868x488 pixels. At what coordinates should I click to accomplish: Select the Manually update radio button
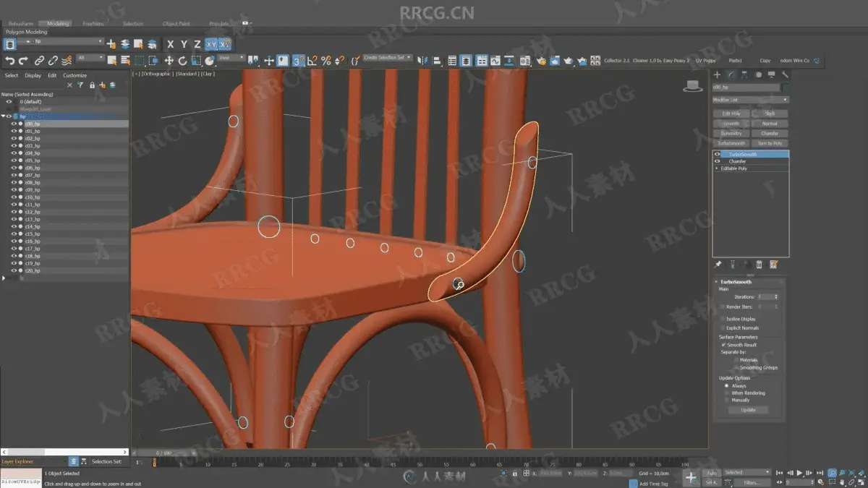pos(727,400)
